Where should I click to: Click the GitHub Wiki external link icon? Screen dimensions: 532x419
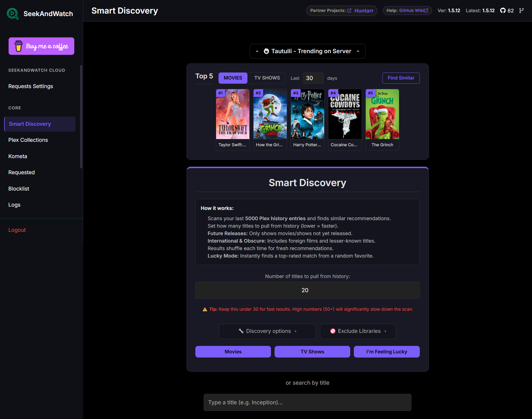click(x=426, y=11)
